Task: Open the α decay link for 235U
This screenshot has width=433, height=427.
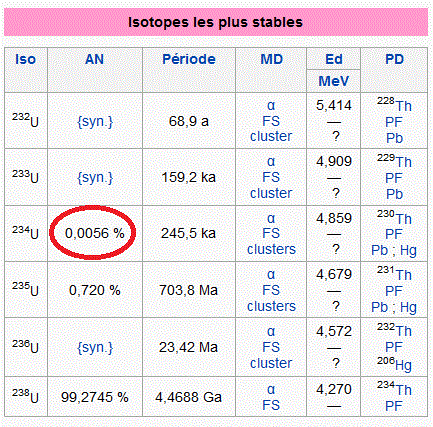Action: coord(271,275)
